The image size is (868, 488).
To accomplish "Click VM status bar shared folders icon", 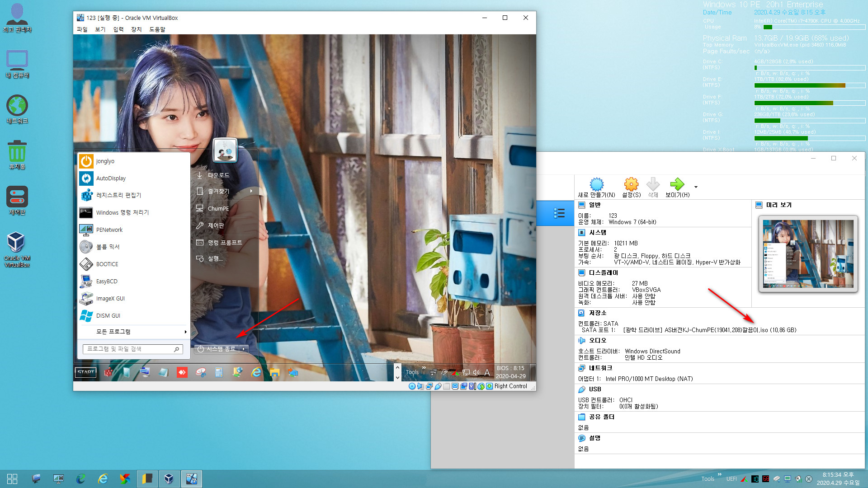I will coord(446,386).
